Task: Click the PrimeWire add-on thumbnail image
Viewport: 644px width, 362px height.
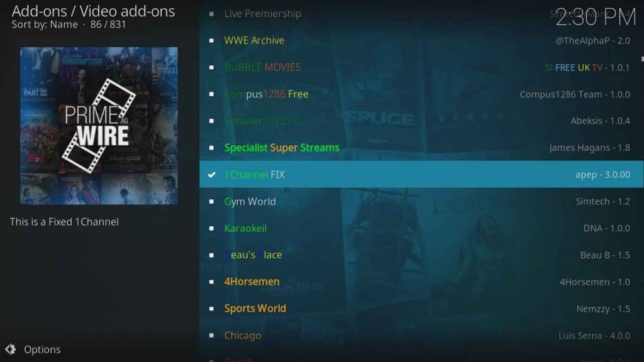Action: (x=99, y=126)
